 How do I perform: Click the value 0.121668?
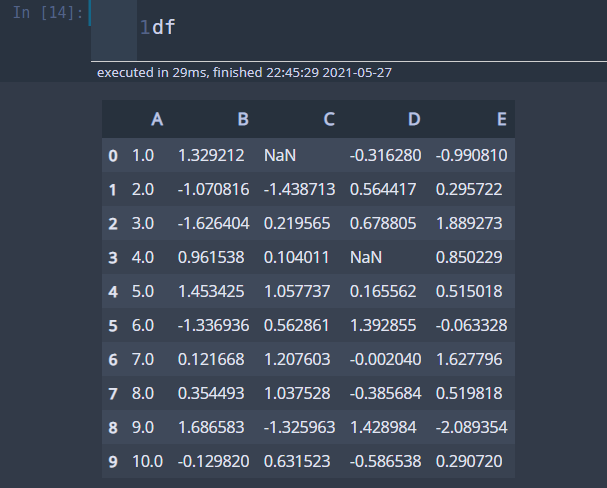[211, 360]
